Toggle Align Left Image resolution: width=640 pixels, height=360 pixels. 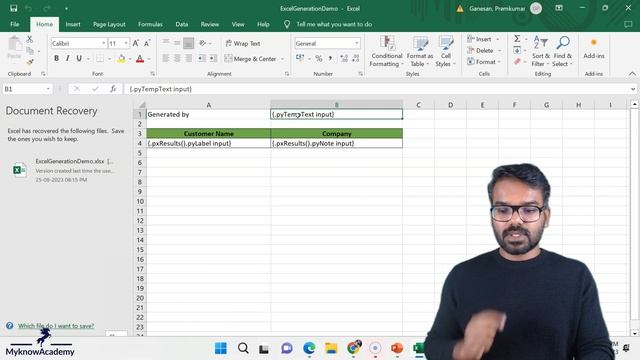166,58
